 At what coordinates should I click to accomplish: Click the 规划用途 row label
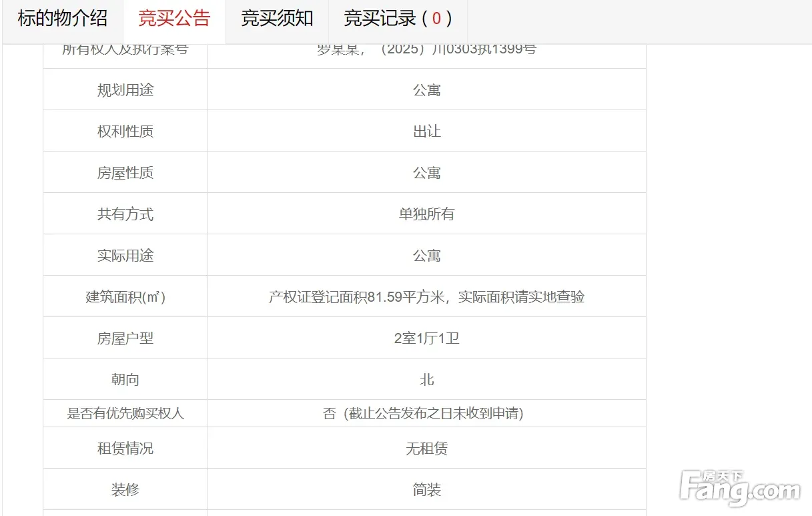pyautogui.click(x=125, y=90)
